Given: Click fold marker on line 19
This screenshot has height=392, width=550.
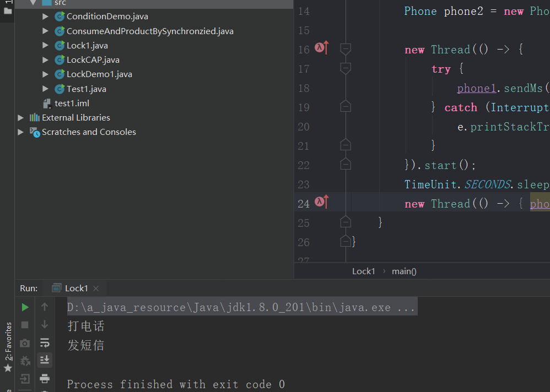Looking at the screenshot, I should (x=346, y=106).
